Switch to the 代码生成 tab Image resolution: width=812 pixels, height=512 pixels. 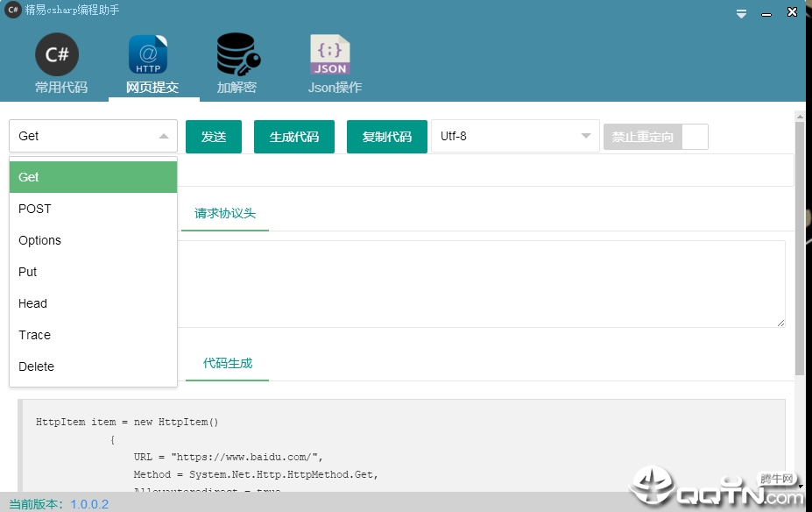pyautogui.click(x=228, y=364)
